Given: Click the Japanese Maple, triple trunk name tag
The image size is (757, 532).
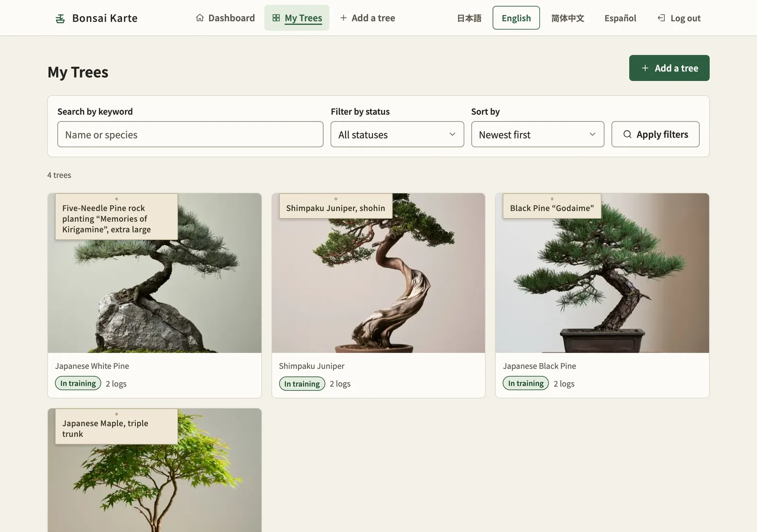Looking at the screenshot, I should tap(116, 427).
